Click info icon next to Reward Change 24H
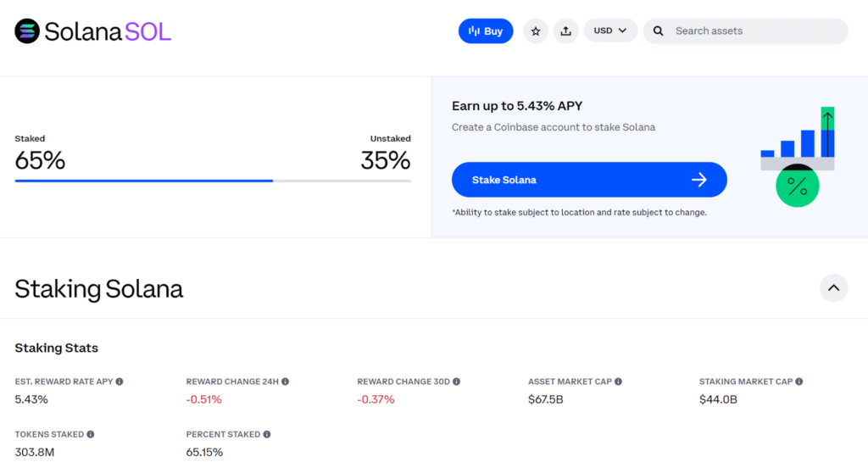 tap(285, 382)
